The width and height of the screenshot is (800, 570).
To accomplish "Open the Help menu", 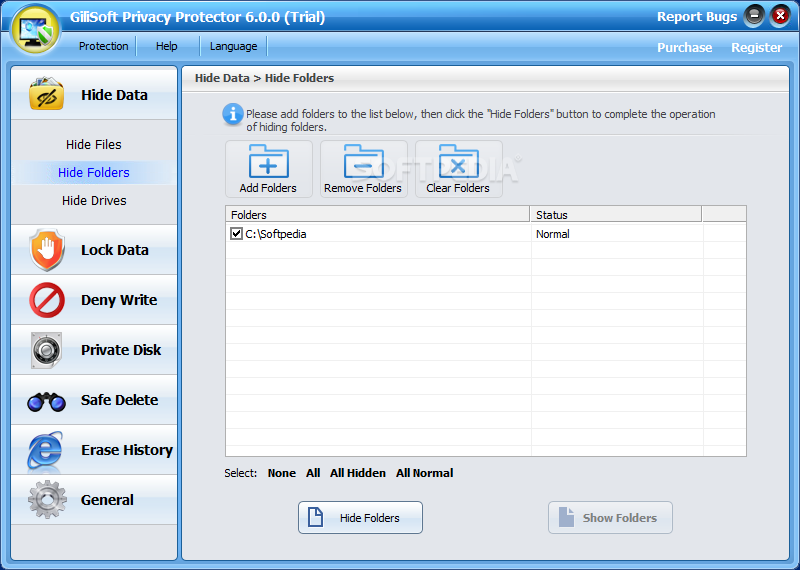I will (x=166, y=46).
